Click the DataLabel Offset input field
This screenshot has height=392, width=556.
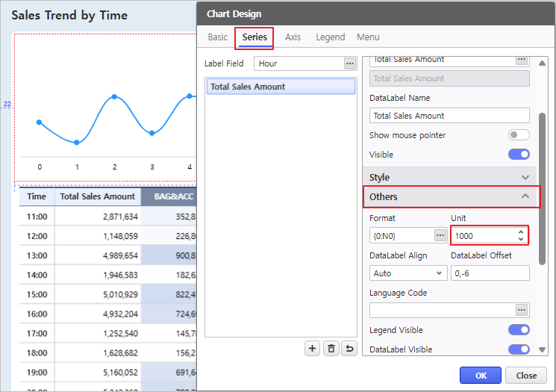490,273
